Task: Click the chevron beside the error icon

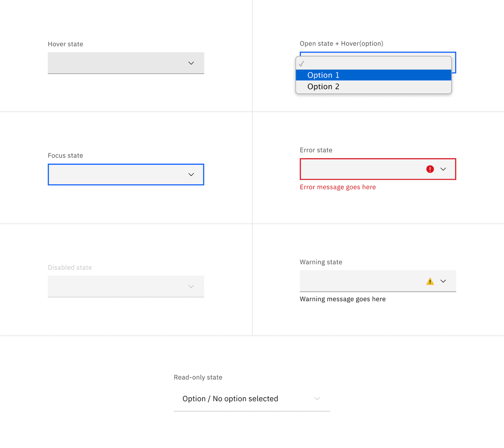Action: [443, 169]
